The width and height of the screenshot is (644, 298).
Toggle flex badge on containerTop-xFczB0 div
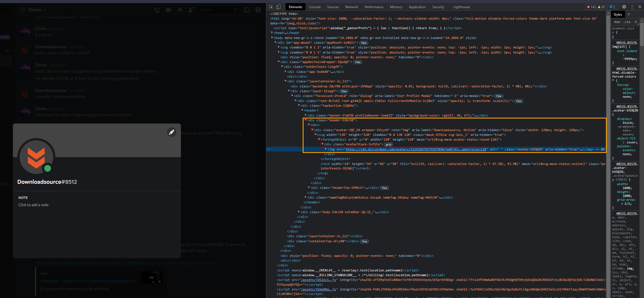(x=365, y=241)
